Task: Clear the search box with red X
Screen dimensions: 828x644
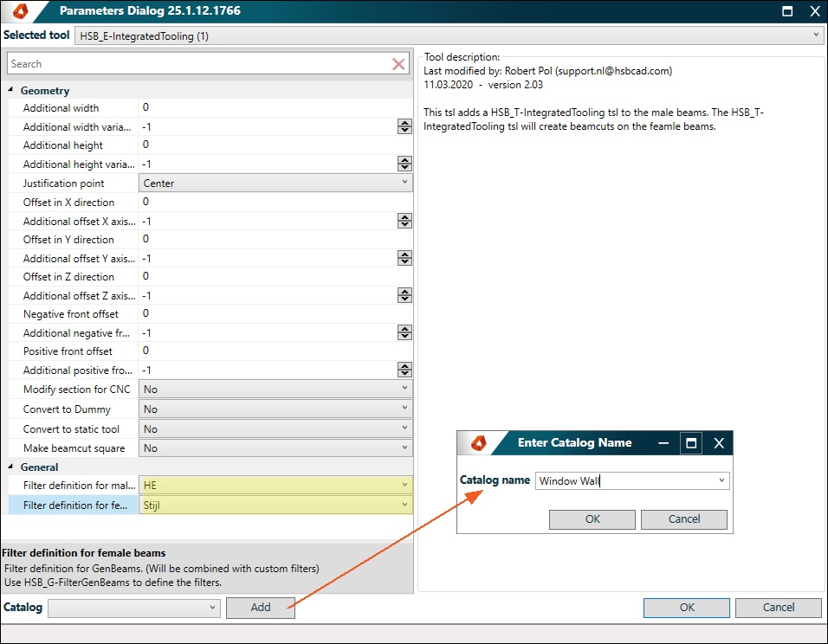Action: point(398,64)
